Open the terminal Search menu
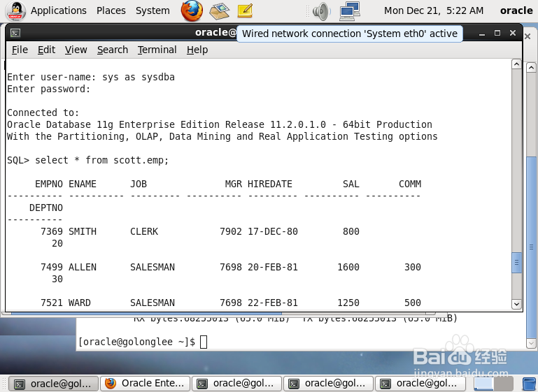 113,50
